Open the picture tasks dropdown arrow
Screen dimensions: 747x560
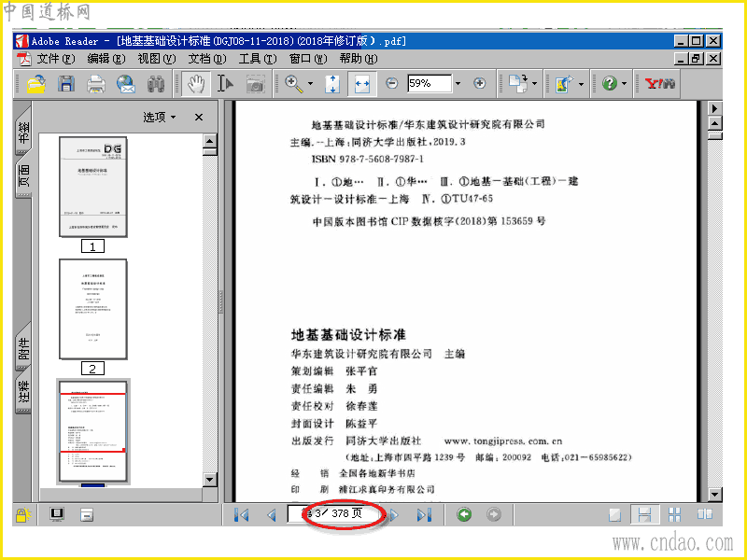(581, 84)
